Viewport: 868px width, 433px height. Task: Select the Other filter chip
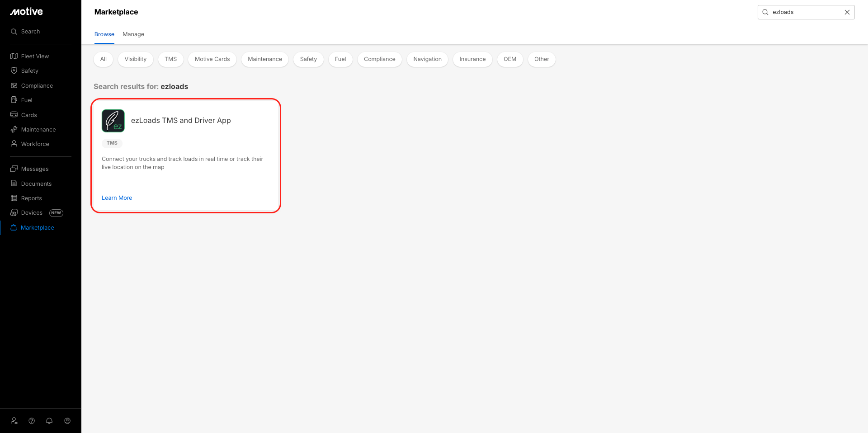click(542, 59)
